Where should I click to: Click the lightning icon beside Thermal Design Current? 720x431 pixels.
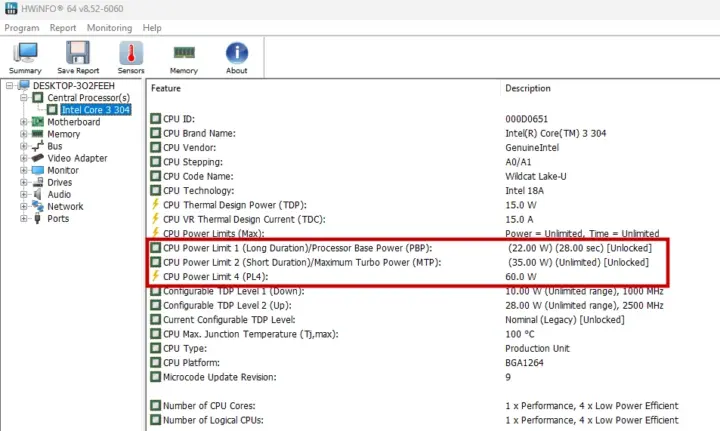coord(156,218)
